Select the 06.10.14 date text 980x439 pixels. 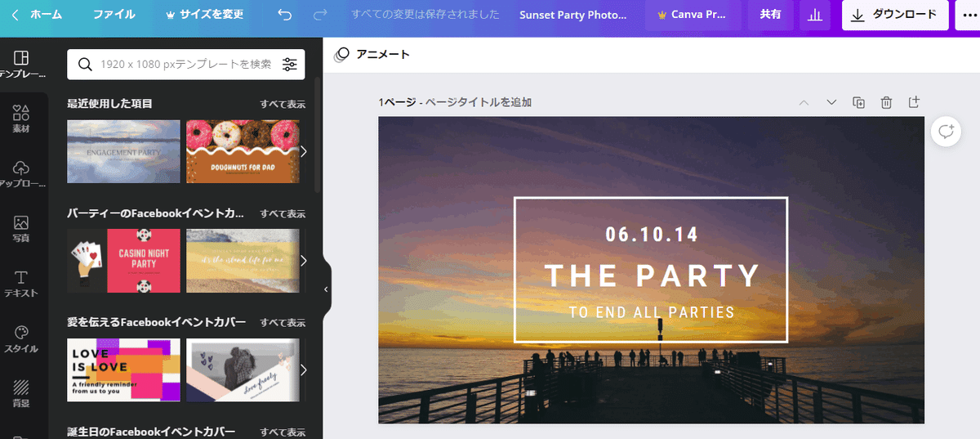click(x=652, y=235)
